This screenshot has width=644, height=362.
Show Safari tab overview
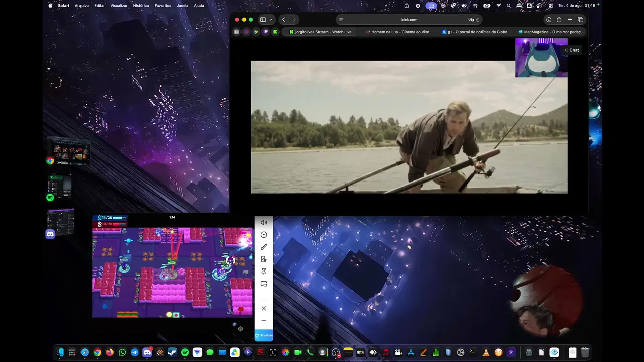(x=580, y=20)
